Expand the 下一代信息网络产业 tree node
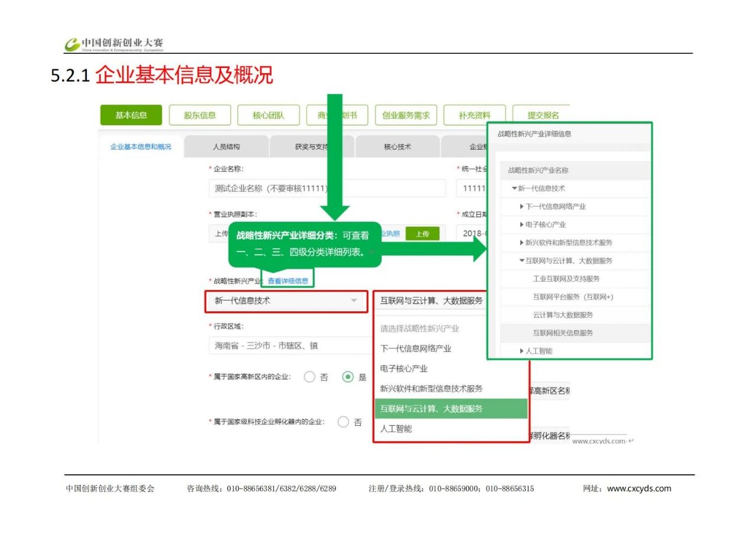Viewport: 756px width, 534px height. pos(522,207)
